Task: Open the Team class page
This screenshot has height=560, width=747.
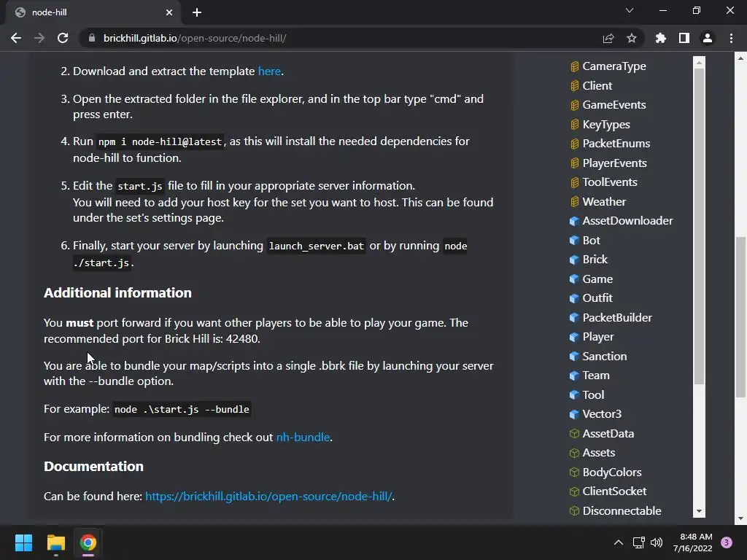Action: point(595,376)
